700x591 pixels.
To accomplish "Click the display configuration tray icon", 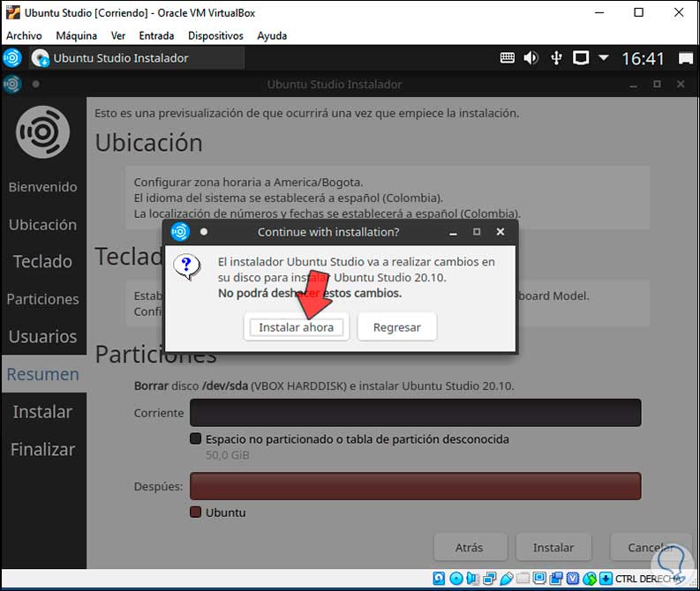I will coord(581,58).
